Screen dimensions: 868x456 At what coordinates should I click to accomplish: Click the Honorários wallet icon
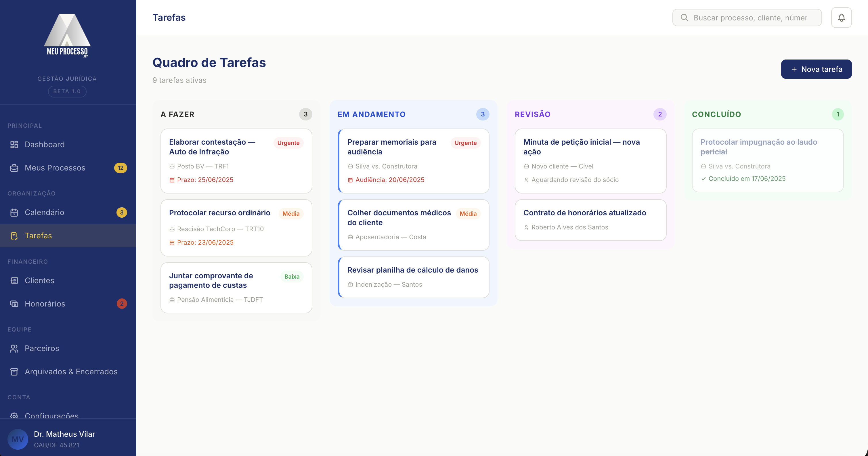coord(14,304)
